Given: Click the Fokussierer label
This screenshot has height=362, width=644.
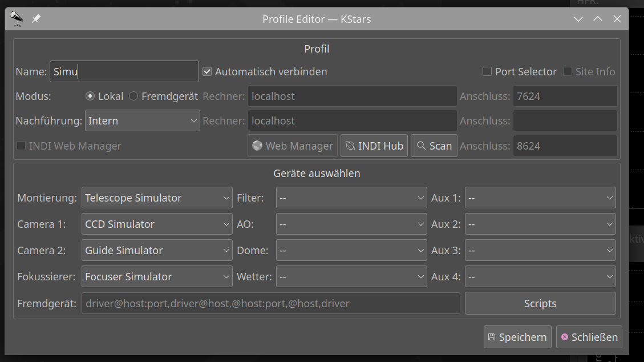Looking at the screenshot, I should pos(46,276).
